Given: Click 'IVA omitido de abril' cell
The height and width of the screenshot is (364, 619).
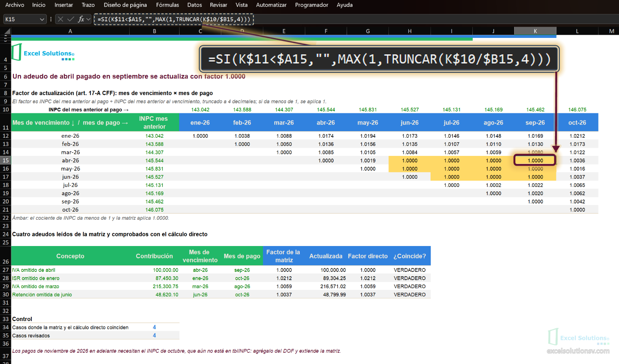Looking at the screenshot, I should 70,270.
